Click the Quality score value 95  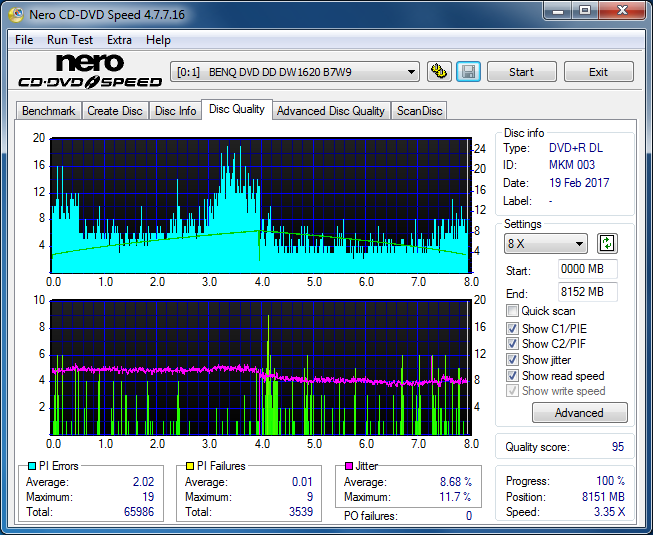click(x=618, y=447)
